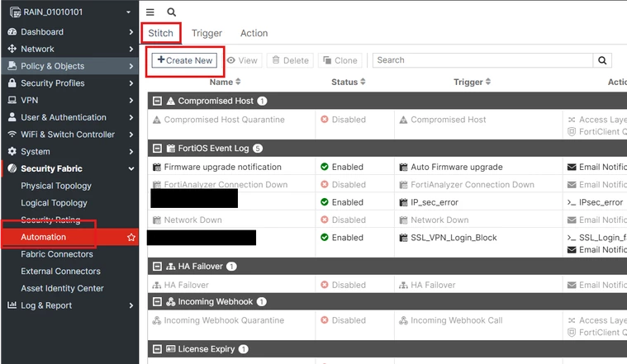Viewport: 627px width, 364px height.
Task: Click Enabled status of Firmware upgrade notification
Action: pos(342,167)
